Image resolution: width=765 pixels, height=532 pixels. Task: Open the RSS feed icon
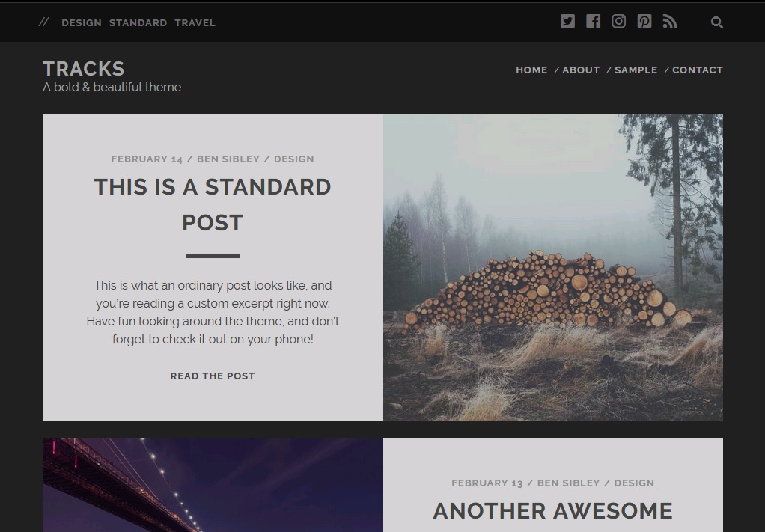pyautogui.click(x=670, y=22)
